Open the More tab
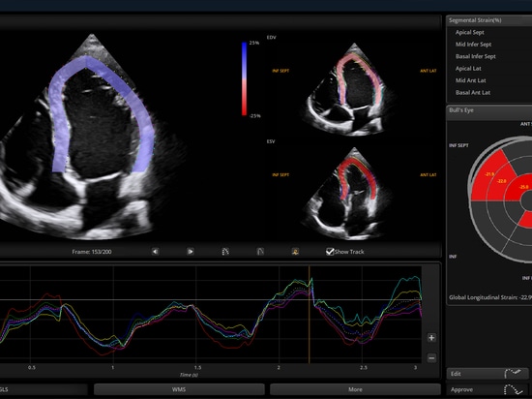Screen dimensions: 532x399 355,389
